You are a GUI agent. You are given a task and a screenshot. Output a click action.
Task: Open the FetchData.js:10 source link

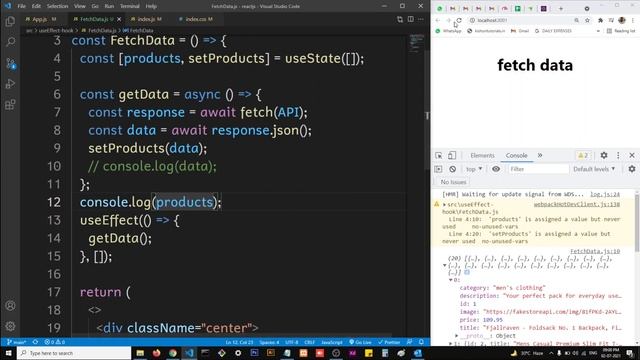[x=595, y=251]
